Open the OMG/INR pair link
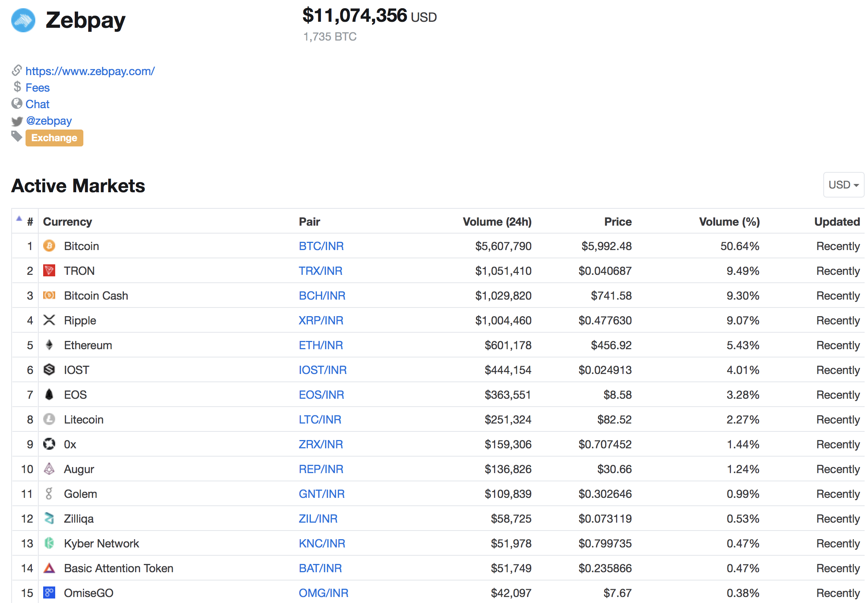Image resolution: width=868 pixels, height=603 pixels. click(x=323, y=593)
